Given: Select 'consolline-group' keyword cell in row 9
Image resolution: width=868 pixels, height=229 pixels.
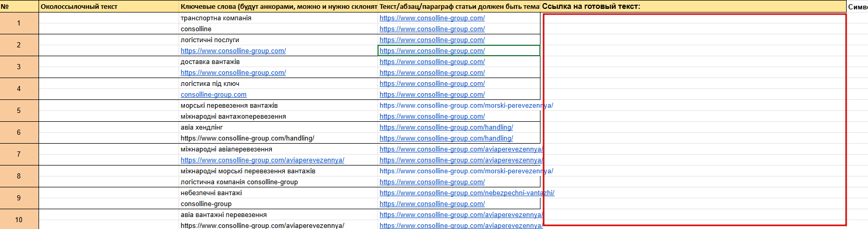Looking at the screenshot, I should [279, 204].
